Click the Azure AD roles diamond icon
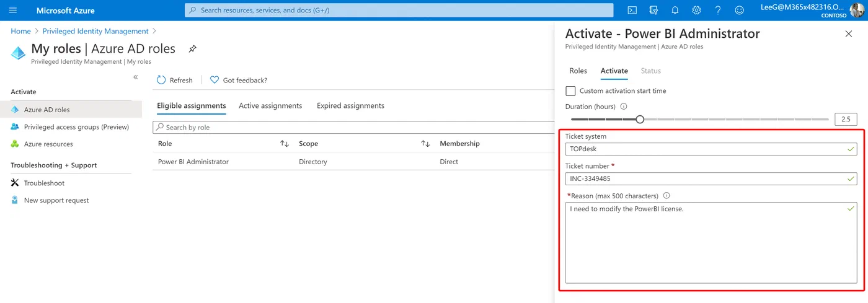The image size is (868, 303). tap(15, 110)
